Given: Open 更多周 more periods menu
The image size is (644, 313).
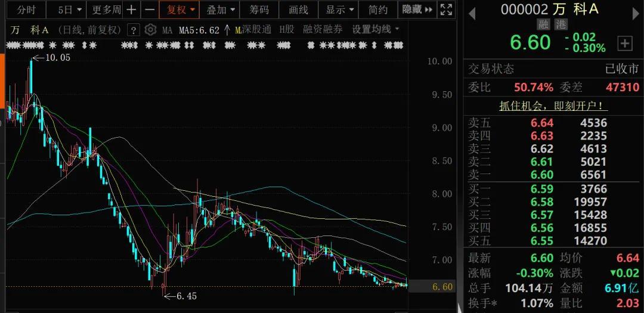Looking at the screenshot, I should coord(106,10).
